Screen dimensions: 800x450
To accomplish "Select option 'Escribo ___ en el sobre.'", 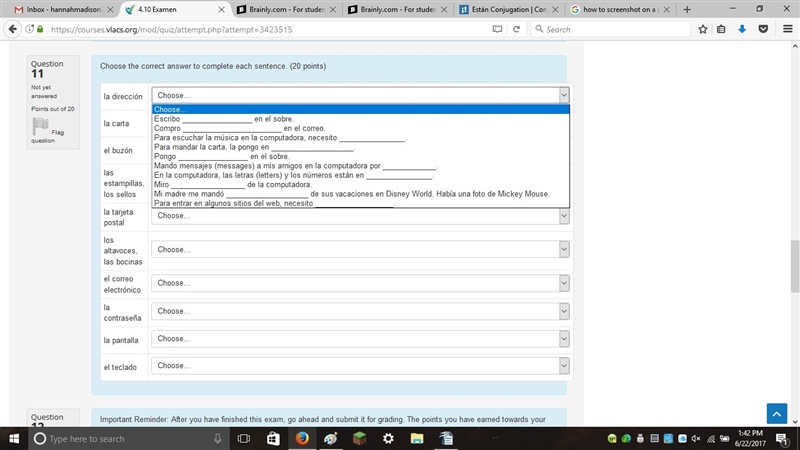I will pyautogui.click(x=360, y=119).
